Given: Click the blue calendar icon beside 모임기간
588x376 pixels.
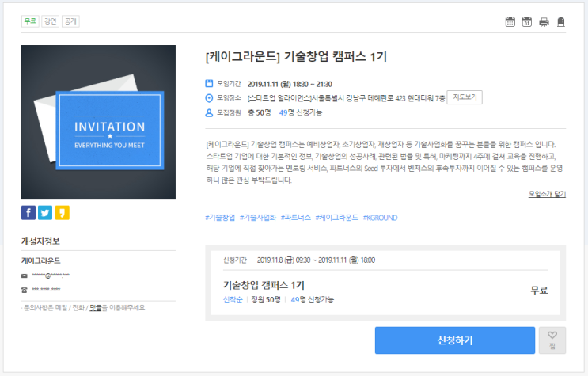Looking at the screenshot, I should 209,83.
